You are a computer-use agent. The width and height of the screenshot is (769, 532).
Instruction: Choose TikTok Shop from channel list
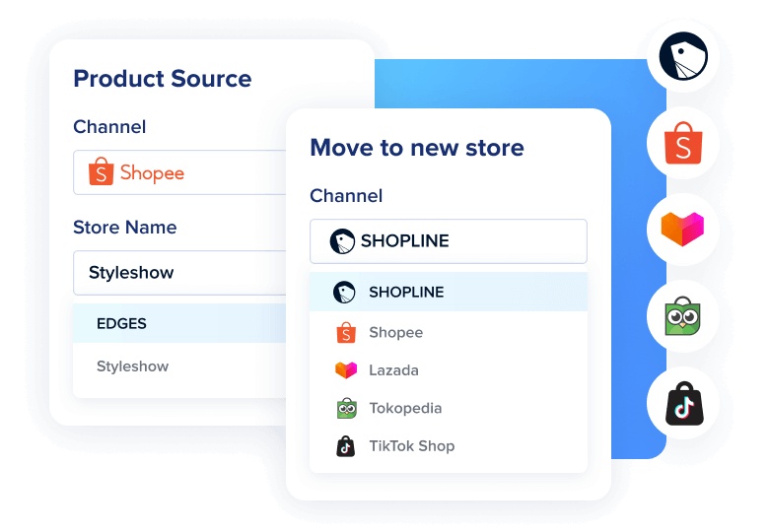[x=449, y=446]
